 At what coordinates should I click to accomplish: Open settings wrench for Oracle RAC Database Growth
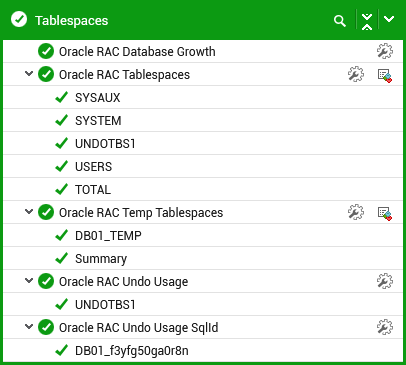385,51
